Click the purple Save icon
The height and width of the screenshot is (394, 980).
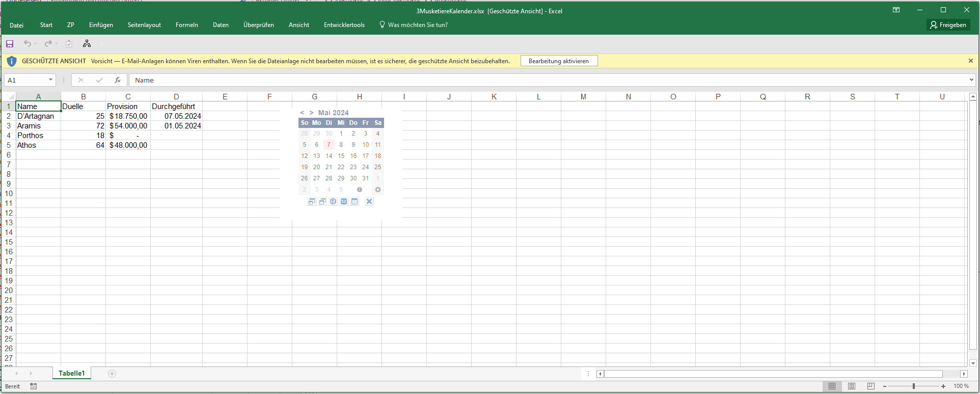[x=10, y=44]
